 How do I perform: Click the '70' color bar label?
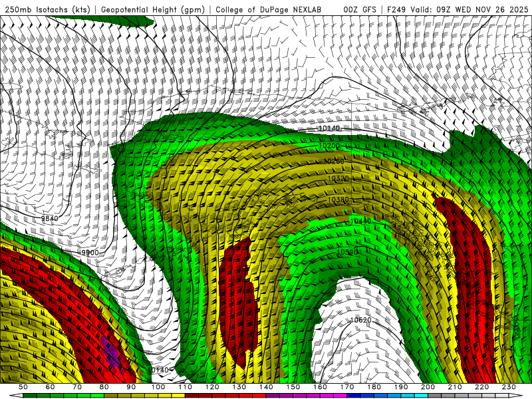pos(77,387)
